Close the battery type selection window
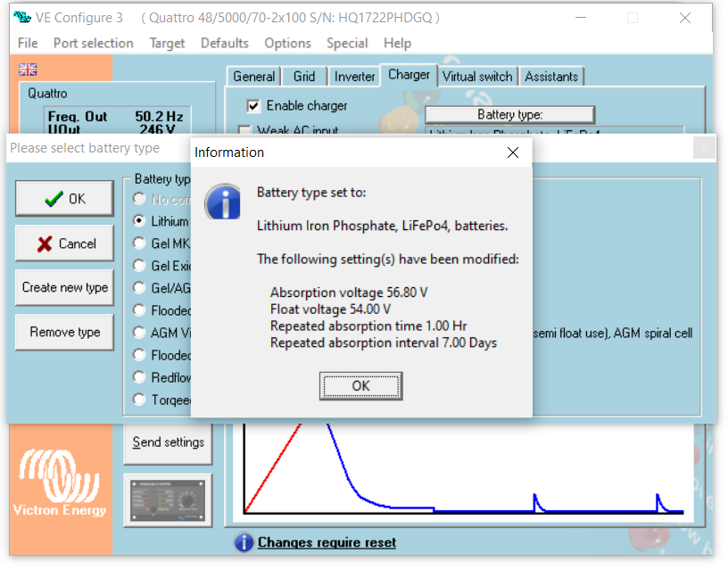This screenshot has width=728, height=569. (x=704, y=147)
